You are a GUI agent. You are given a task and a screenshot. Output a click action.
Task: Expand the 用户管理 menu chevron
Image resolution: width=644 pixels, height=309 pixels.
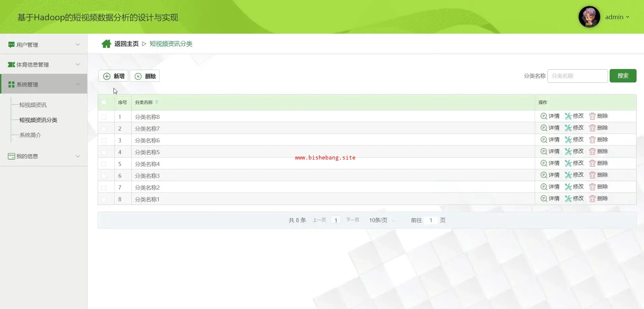78,44
